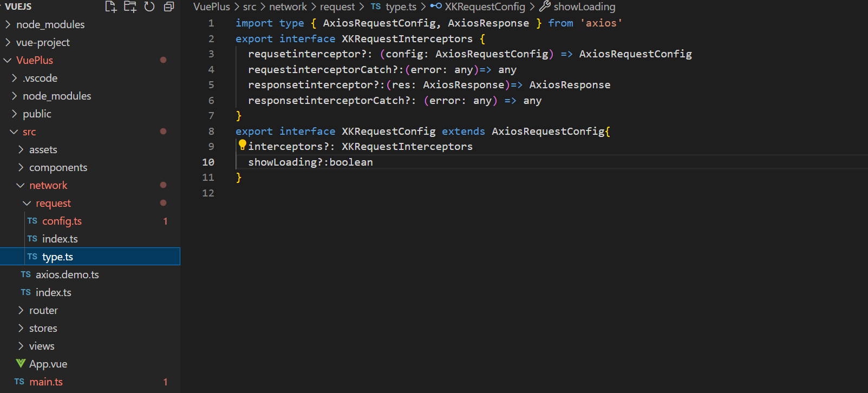Click the New Folder icon in explorer header
868x393 pixels.
pos(130,6)
